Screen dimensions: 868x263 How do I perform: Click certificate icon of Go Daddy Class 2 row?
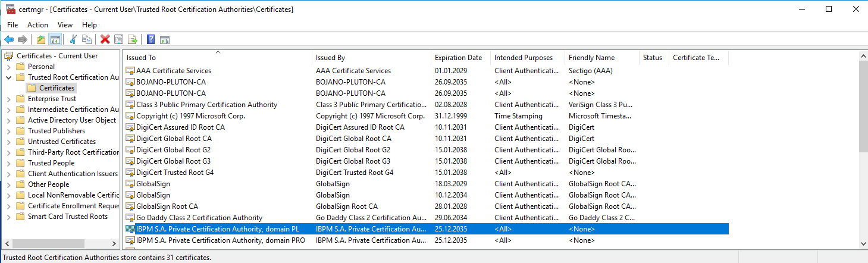[x=130, y=218]
